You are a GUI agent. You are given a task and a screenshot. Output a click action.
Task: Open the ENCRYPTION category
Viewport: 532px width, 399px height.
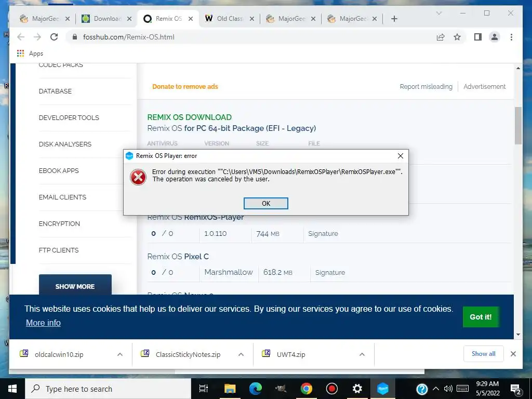pos(59,223)
